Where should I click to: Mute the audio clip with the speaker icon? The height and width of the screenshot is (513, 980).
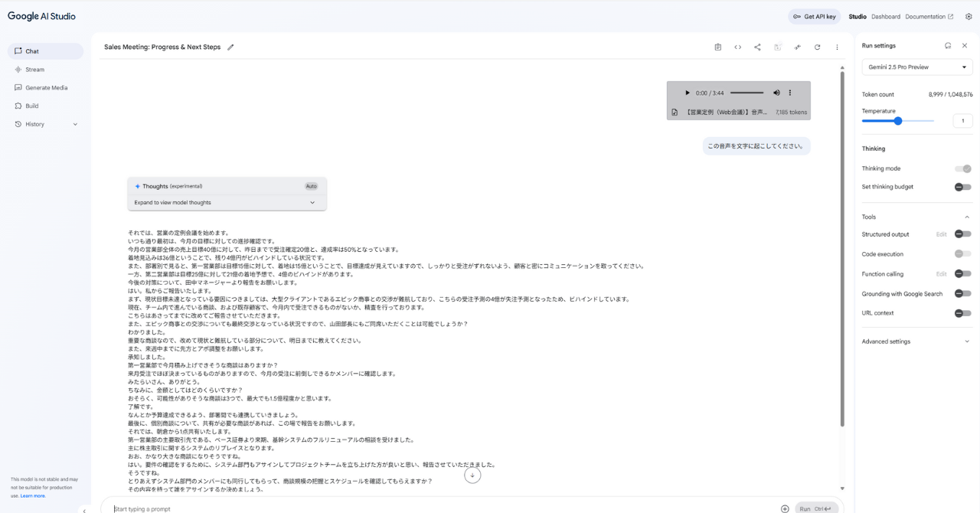click(x=776, y=93)
